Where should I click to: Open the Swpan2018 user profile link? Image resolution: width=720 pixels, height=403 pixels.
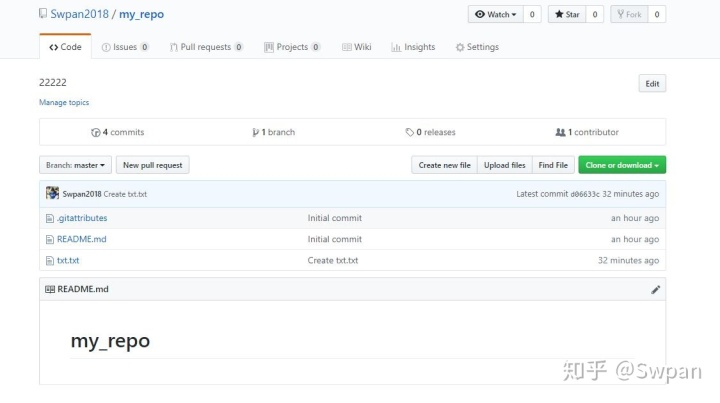pyautogui.click(x=79, y=14)
